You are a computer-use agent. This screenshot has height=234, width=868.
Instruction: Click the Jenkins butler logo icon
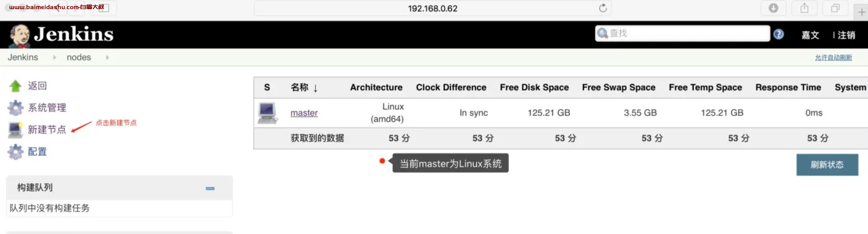(19, 35)
